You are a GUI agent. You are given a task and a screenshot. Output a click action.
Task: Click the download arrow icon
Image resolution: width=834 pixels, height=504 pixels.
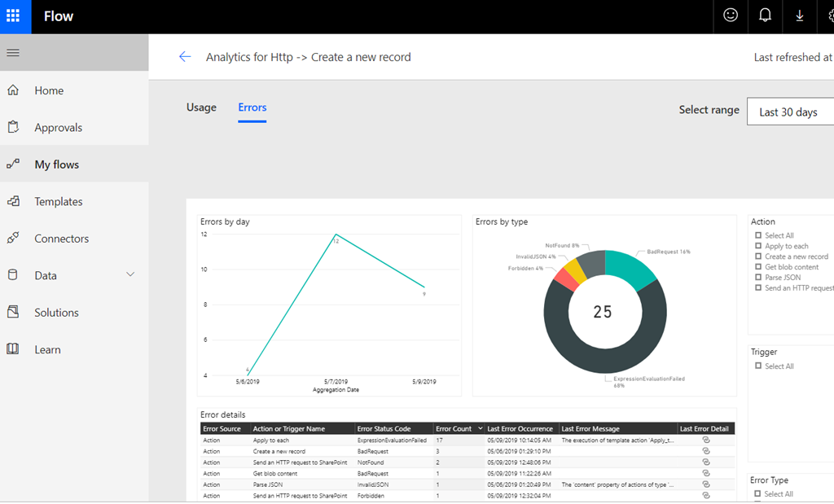[x=800, y=16]
